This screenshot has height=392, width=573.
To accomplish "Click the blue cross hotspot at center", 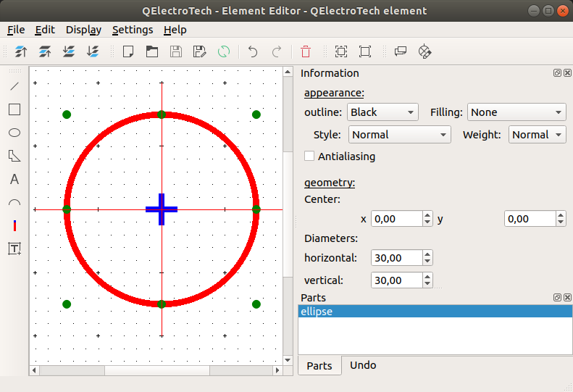I will (x=162, y=209).
